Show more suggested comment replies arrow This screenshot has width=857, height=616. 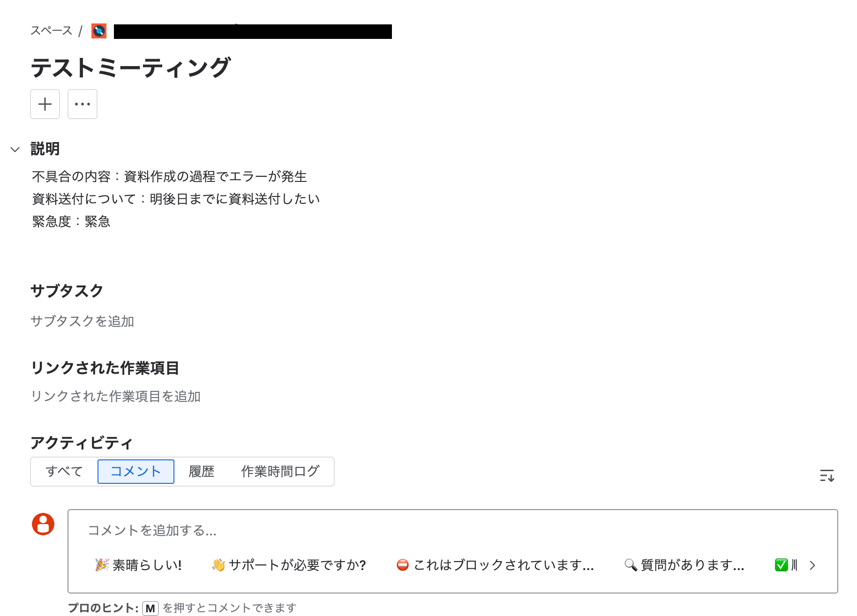(812, 565)
